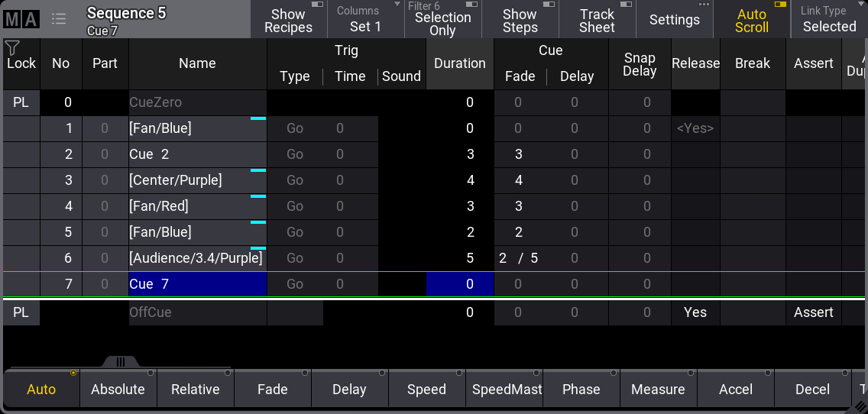Open the Columns Set 1 dropdown
Viewport: 868px width, 414px height.
(x=365, y=20)
